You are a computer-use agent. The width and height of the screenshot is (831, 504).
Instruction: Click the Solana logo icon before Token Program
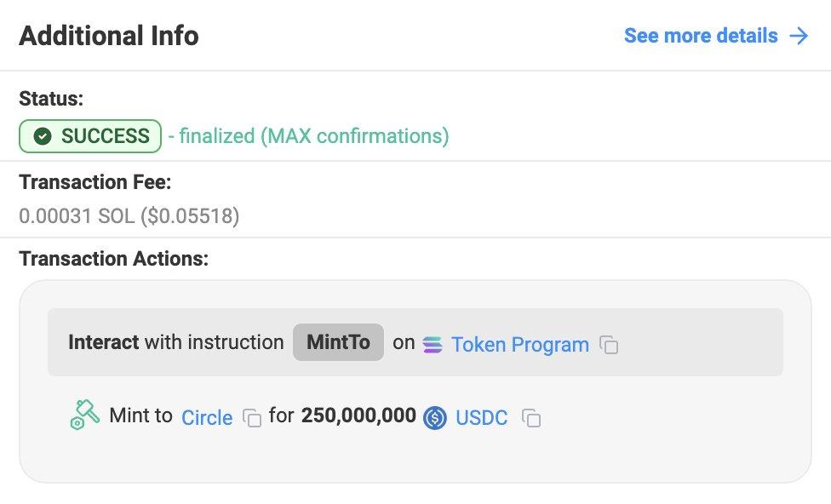pyautogui.click(x=433, y=345)
